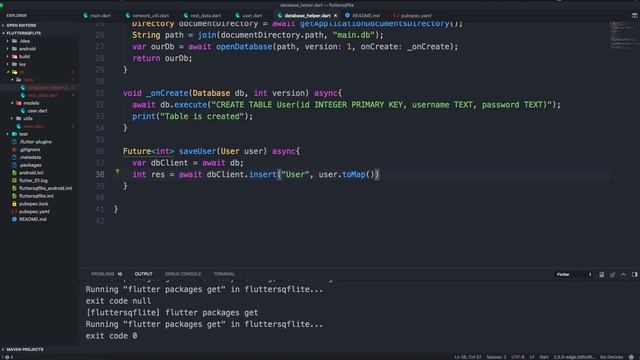Collapse the models folder
640x360 pixels.
(31, 103)
